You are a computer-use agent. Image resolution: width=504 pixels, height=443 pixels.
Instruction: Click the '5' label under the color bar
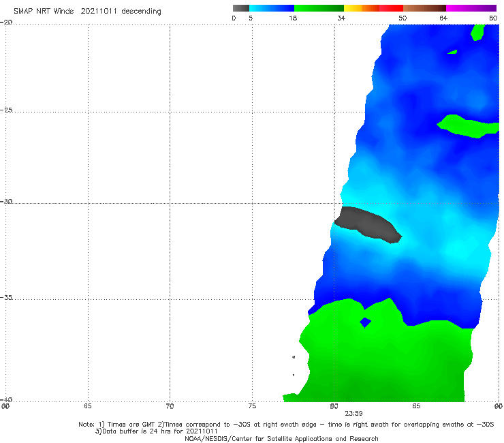click(251, 18)
